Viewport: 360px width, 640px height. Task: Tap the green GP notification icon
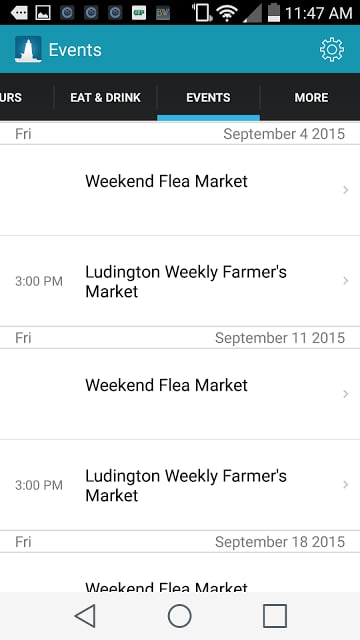pyautogui.click(x=139, y=13)
